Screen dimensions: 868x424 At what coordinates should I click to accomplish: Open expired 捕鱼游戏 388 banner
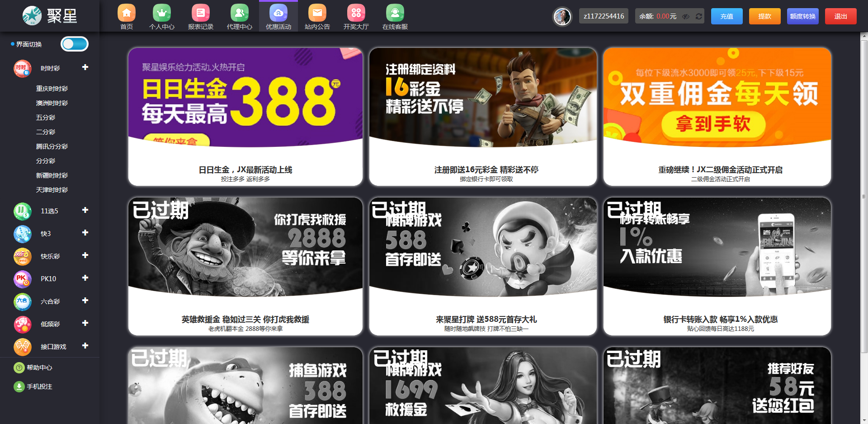point(245,386)
